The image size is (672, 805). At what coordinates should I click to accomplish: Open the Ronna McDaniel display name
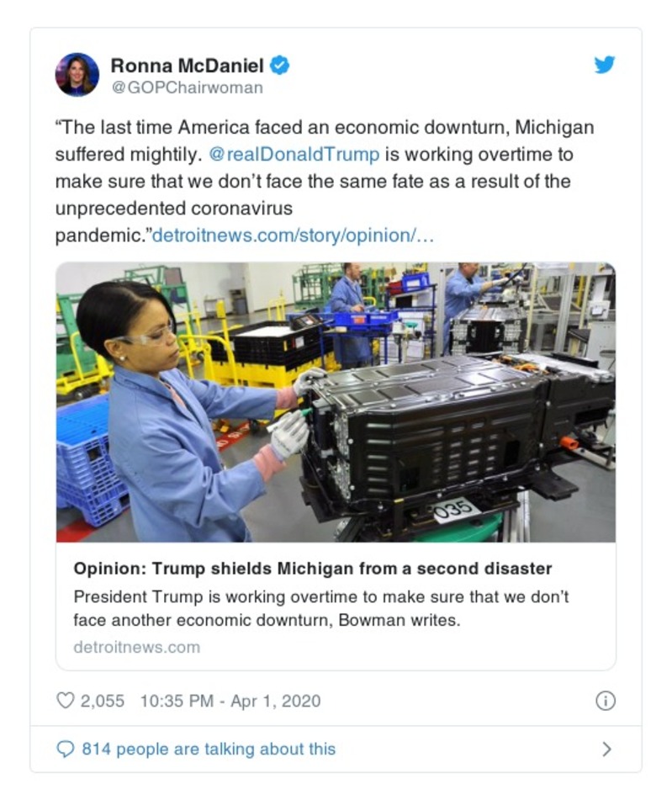pyautogui.click(x=187, y=65)
